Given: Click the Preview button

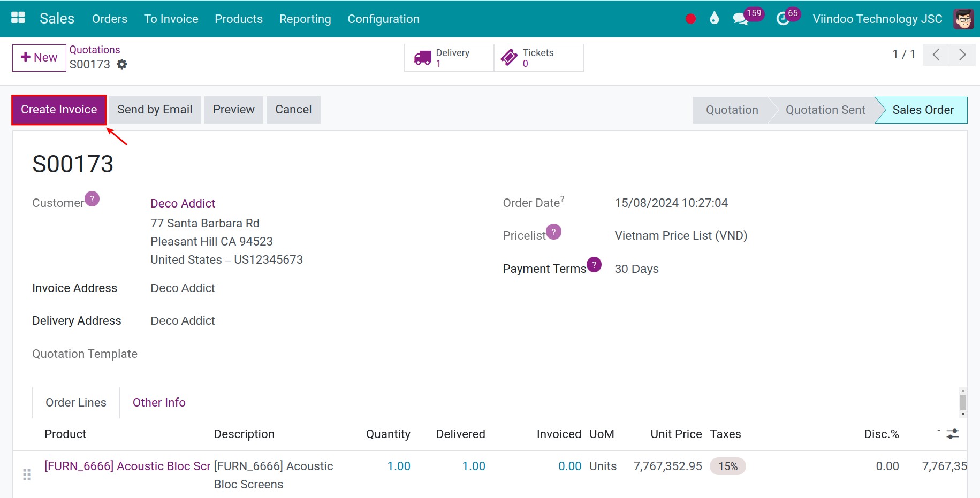Looking at the screenshot, I should tap(234, 110).
